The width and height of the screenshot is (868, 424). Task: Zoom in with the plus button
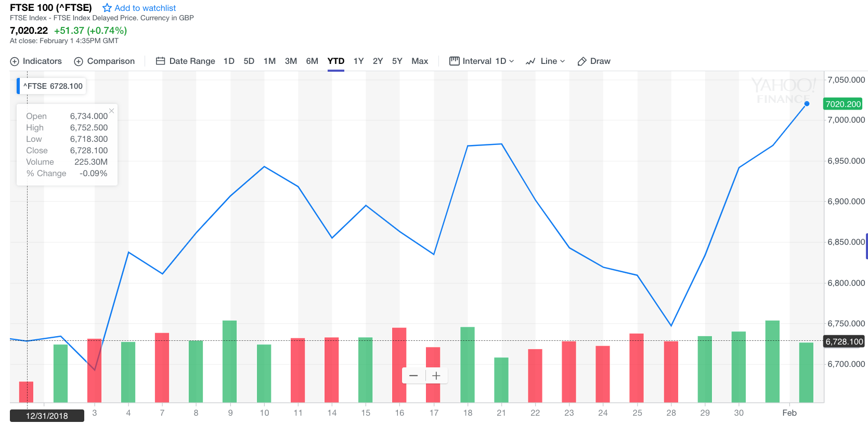point(436,376)
